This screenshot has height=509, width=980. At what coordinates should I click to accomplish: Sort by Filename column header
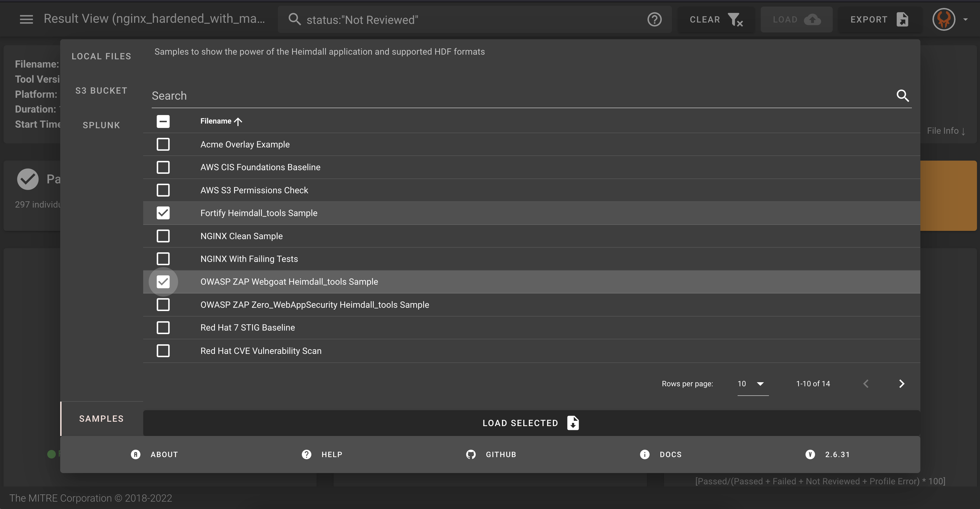(x=216, y=121)
